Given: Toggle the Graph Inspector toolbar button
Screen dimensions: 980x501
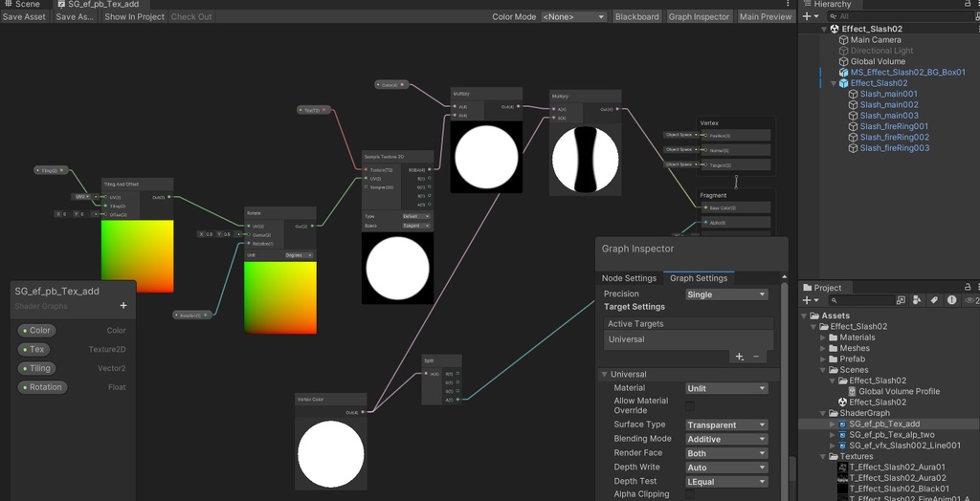Looking at the screenshot, I should pyautogui.click(x=699, y=17).
